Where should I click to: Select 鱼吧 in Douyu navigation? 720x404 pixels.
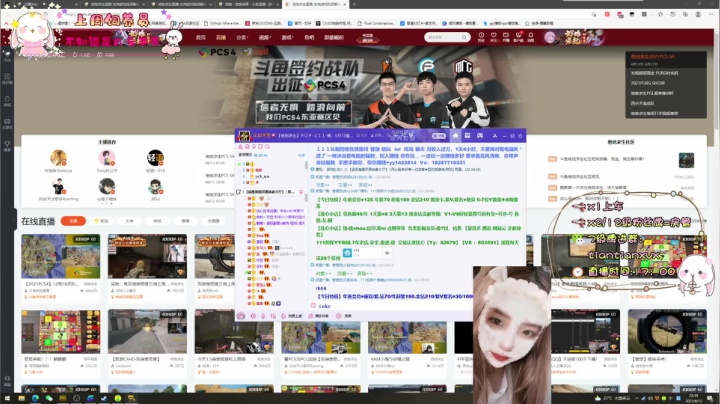[x=309, y=37]
